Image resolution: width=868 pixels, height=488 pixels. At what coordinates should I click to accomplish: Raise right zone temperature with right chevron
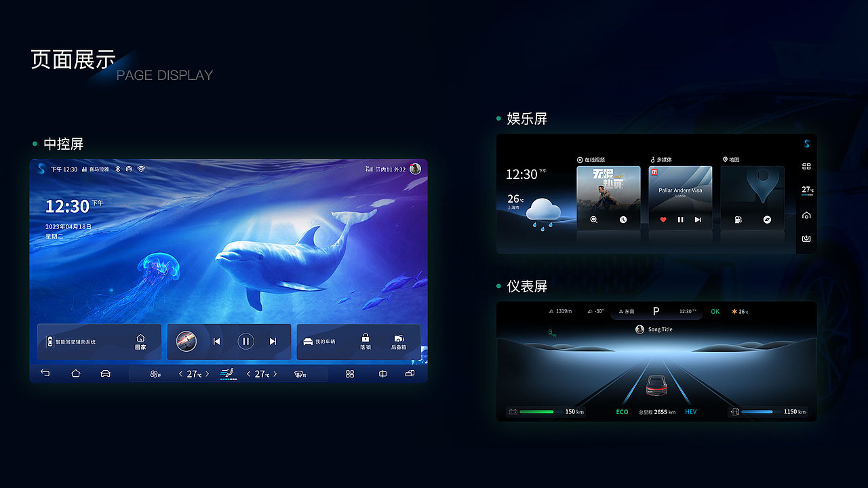(275, 374)
